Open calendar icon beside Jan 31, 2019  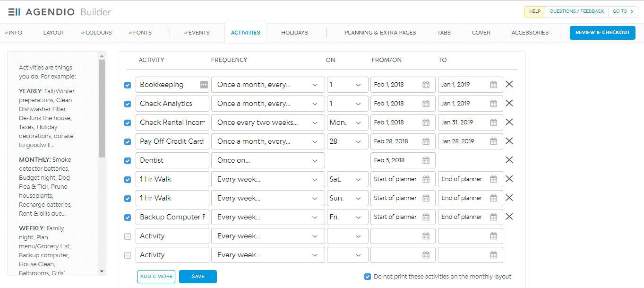pos(493,122)
